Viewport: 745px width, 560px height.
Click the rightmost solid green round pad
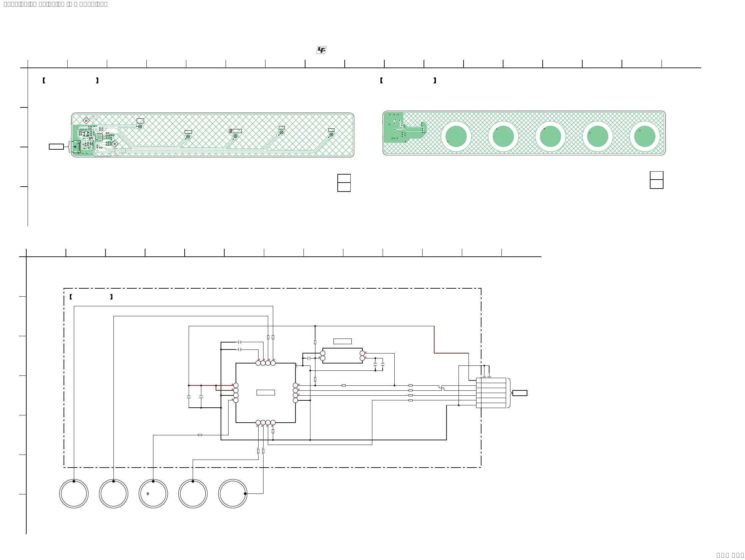(645, 136)
